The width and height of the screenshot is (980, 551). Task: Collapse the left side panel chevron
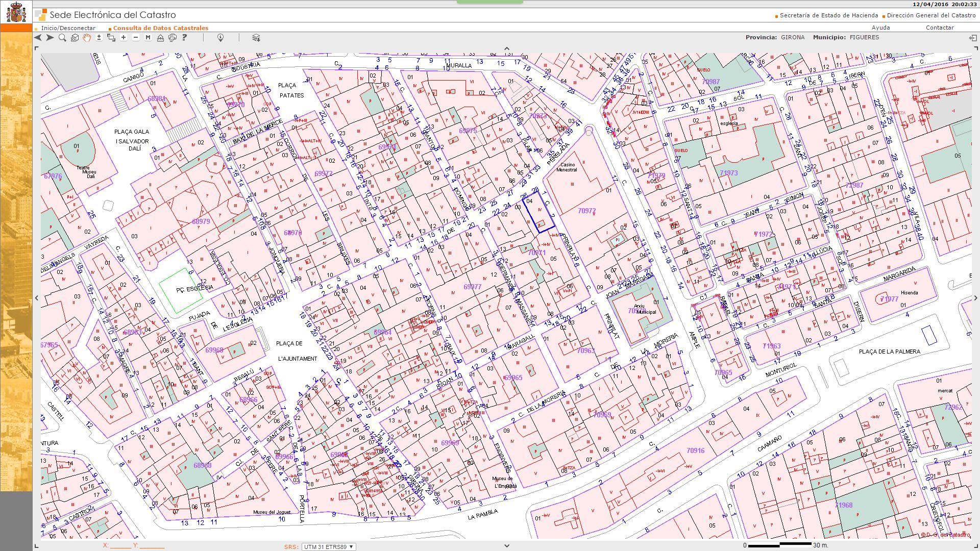[x=37, y=298]
